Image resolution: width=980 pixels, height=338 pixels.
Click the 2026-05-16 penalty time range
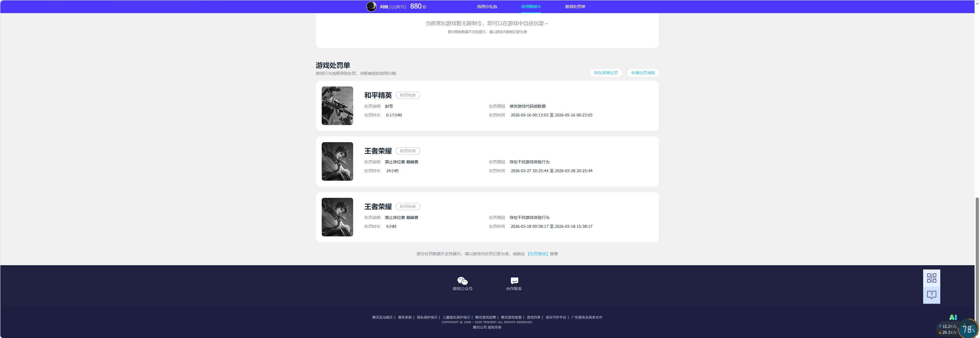pos(551,115)
